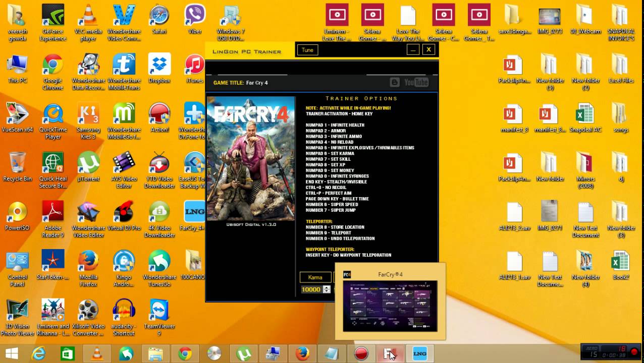The image size is (644, 363).
Task: Click the disc icon on the taskbar
Action: click(214, 353)
